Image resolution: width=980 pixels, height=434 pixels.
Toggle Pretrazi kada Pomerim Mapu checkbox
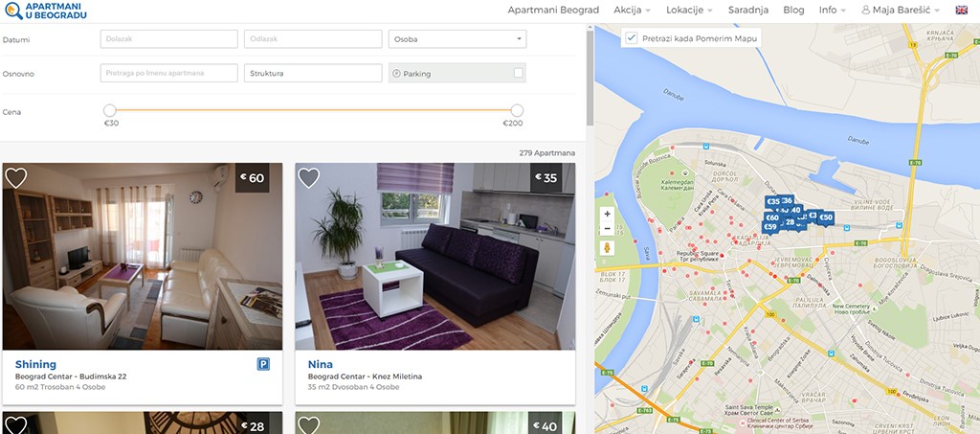coord(632,38)
